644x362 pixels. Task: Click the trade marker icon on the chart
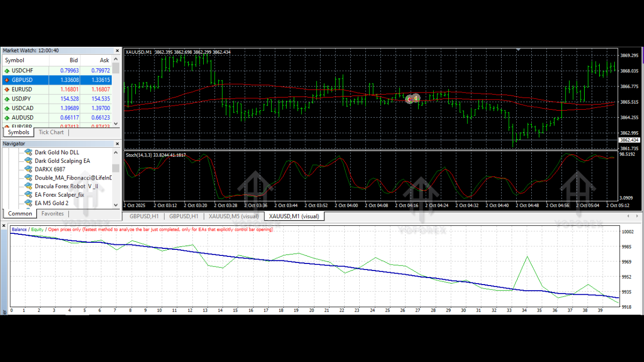pyautogui.click(x=413, y=99)
